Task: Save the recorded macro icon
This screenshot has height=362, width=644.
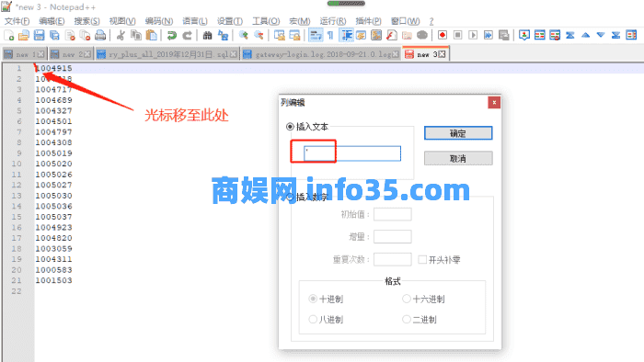Action: coord(503,36)
